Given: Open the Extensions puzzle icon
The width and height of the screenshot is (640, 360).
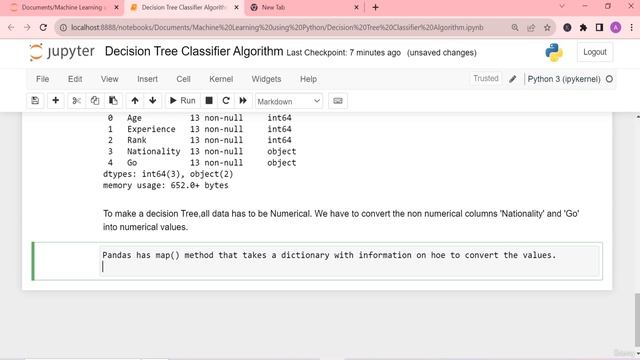Looking at the screenshot, I should click(583, 27).
